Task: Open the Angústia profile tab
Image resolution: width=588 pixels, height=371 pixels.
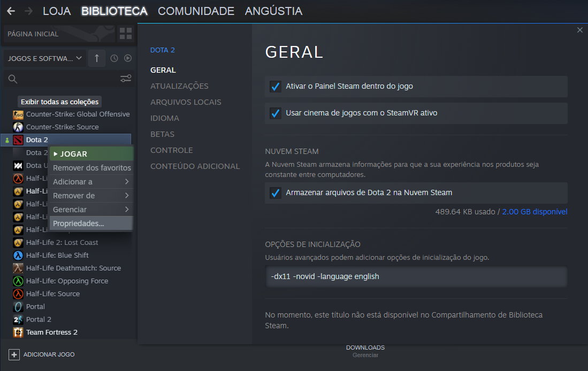Action: (273, 11)
